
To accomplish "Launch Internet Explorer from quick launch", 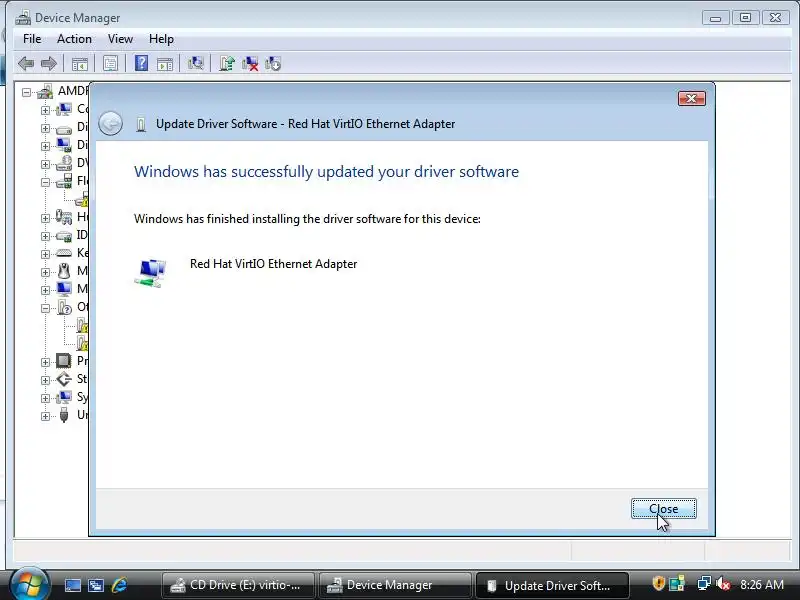I will point(119,585).
